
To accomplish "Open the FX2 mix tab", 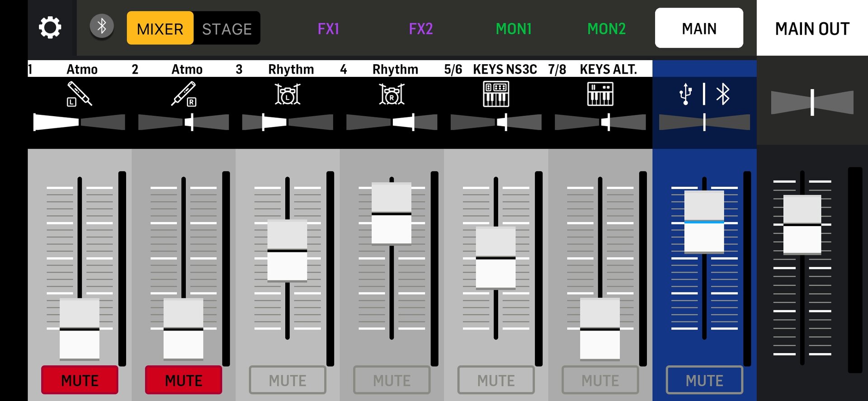I will [421, 28].
